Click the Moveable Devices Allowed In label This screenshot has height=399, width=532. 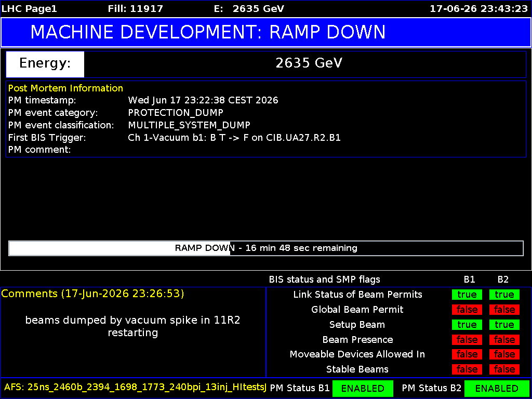[x=357, y=354]
